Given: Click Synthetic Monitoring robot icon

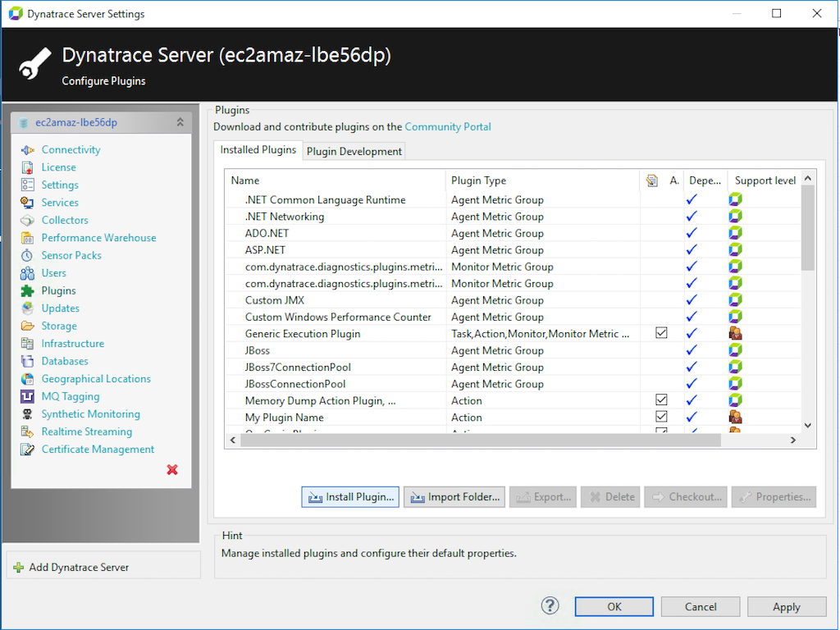Looking at the screenshot, I should click(27, 414).
